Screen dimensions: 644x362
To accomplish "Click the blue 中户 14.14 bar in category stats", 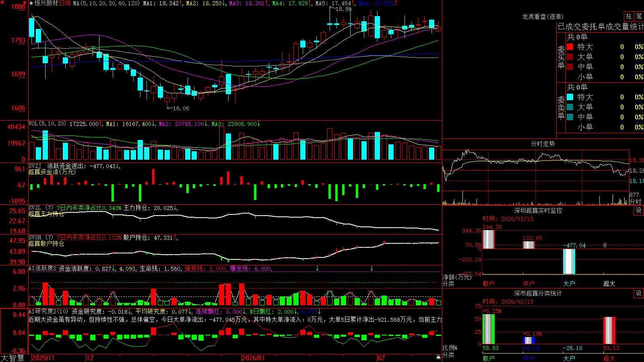I will pos(528,340).
